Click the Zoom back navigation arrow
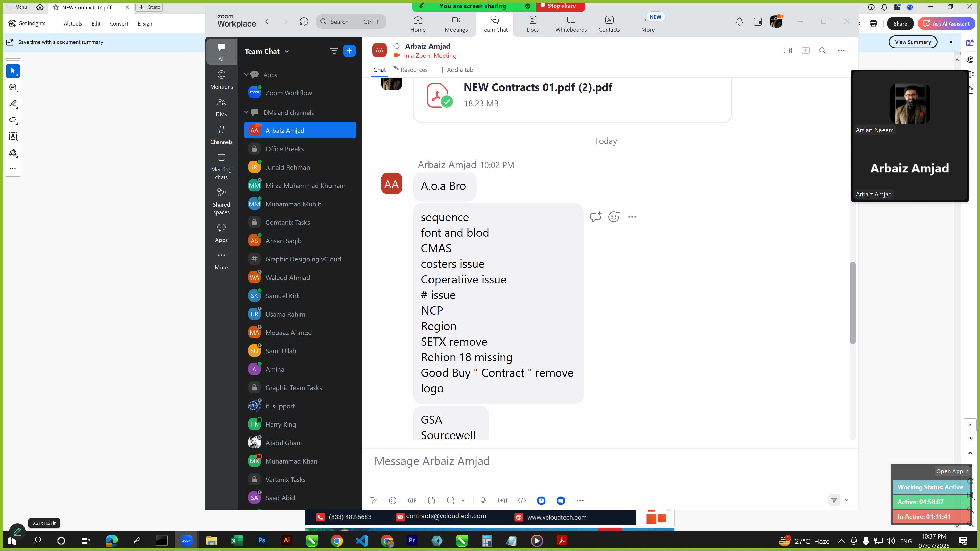Screen dimensions: 980x551 pos(267,22)
